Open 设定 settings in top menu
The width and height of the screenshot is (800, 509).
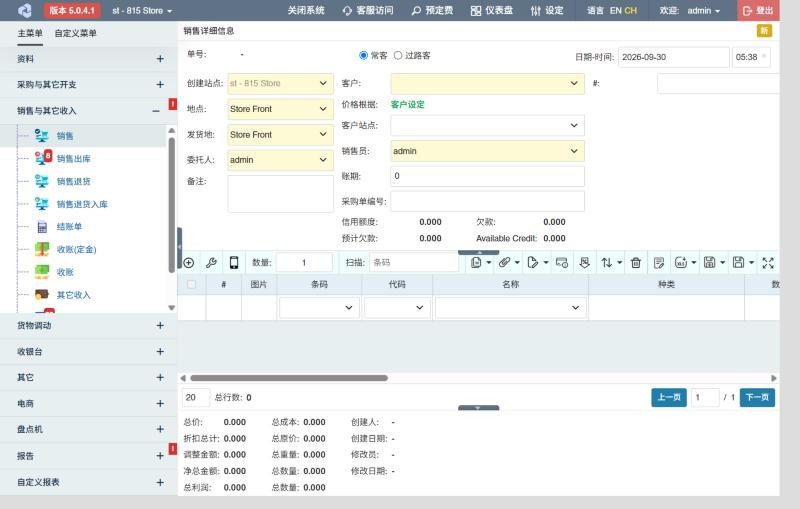(x=547, y=10)
